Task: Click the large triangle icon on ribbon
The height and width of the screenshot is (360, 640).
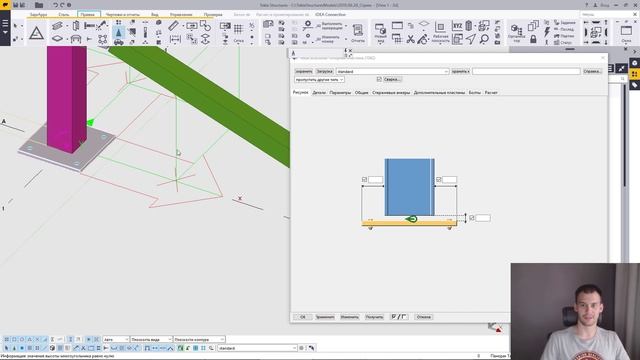Action: click(x=36, y=33)
